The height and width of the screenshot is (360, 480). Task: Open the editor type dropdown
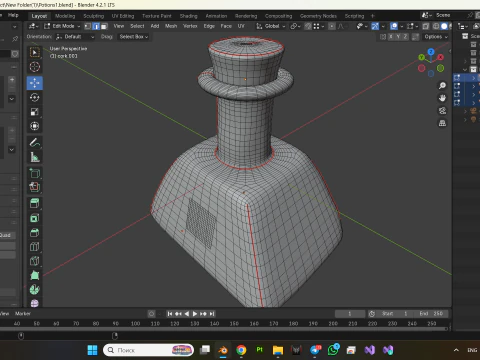point(34,26)
